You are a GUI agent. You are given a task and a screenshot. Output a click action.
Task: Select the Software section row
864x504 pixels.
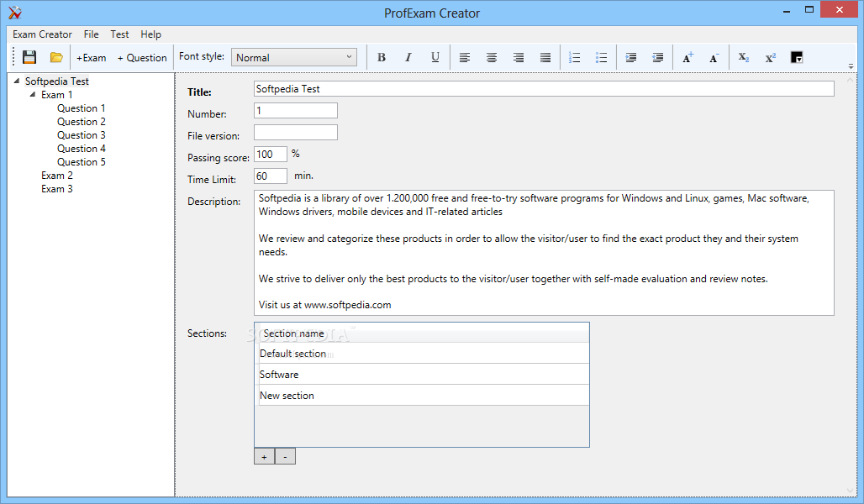424,375
